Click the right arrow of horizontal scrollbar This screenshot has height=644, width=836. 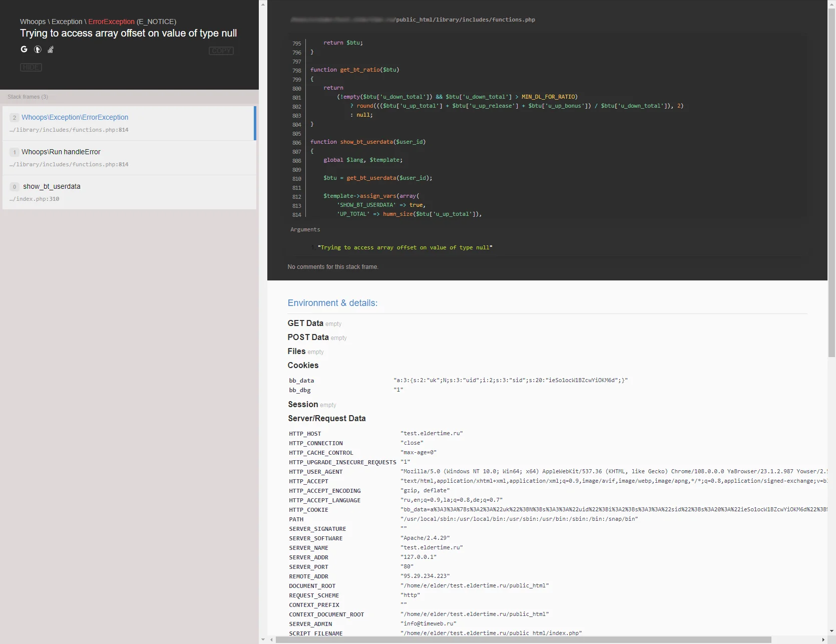823,639
